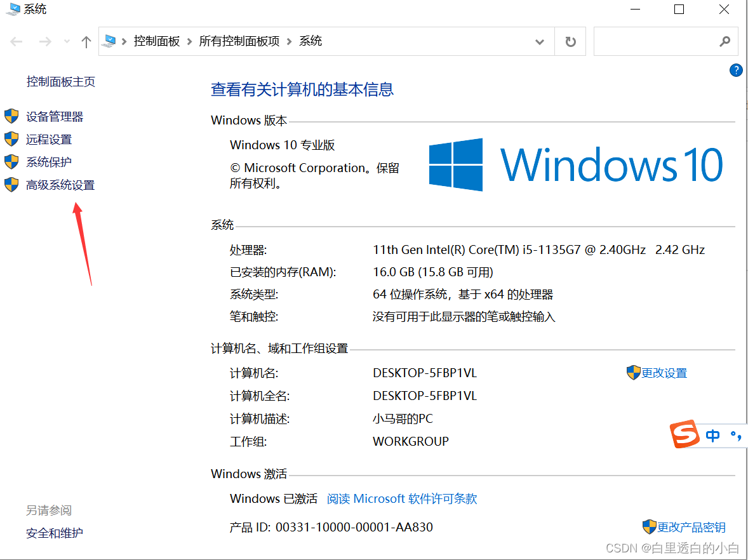Minimize the System window

click(x=635, y=9)
